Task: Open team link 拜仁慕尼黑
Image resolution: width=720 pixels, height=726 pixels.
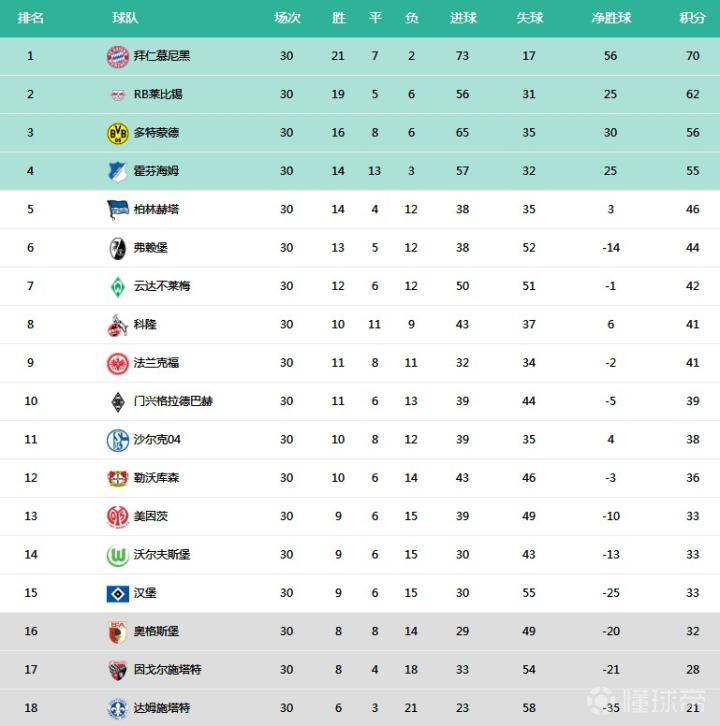Action: coord(162,56)
